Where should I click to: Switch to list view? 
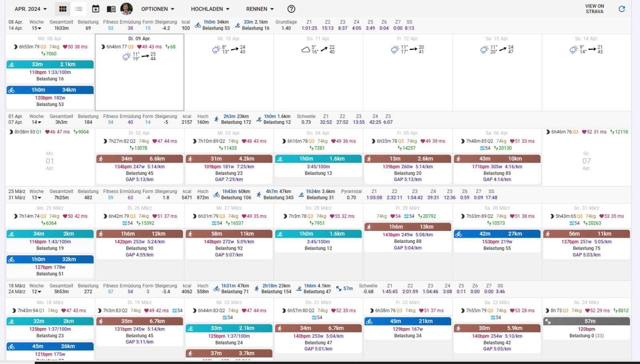coord(79,9)
